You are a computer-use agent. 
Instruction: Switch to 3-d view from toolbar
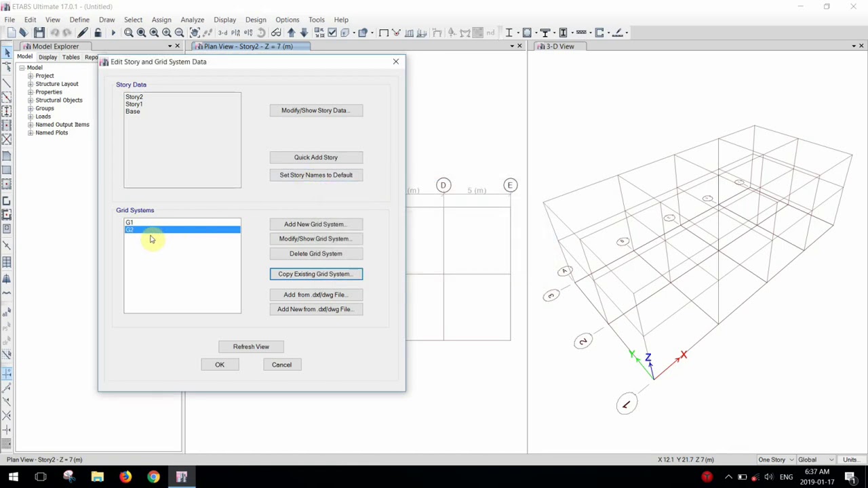(x=222, y=33)
